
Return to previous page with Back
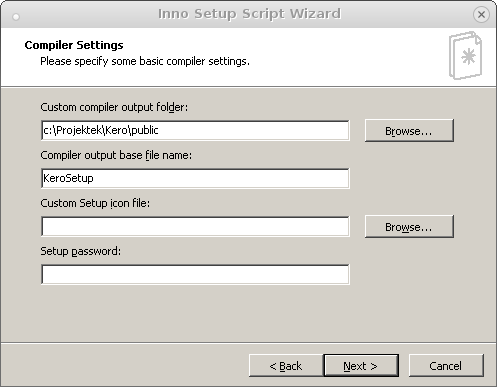click(x=286, y=366)
